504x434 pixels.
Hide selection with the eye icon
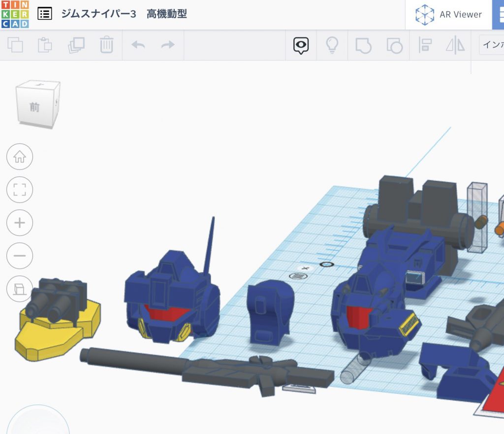tap(300, 45)
